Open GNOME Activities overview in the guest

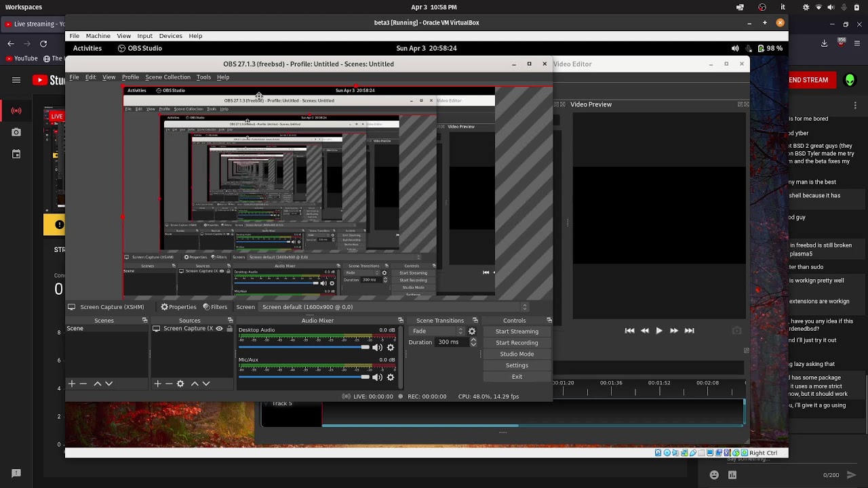87,49
